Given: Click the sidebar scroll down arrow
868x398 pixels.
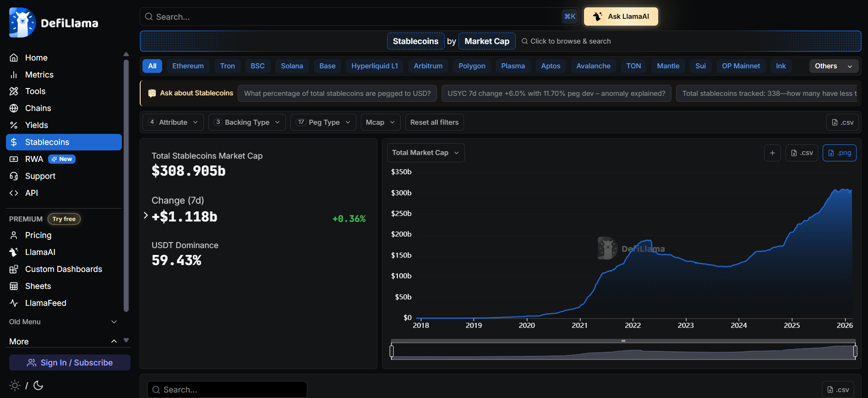Looking at the screenshot, I should pos(126,340).
